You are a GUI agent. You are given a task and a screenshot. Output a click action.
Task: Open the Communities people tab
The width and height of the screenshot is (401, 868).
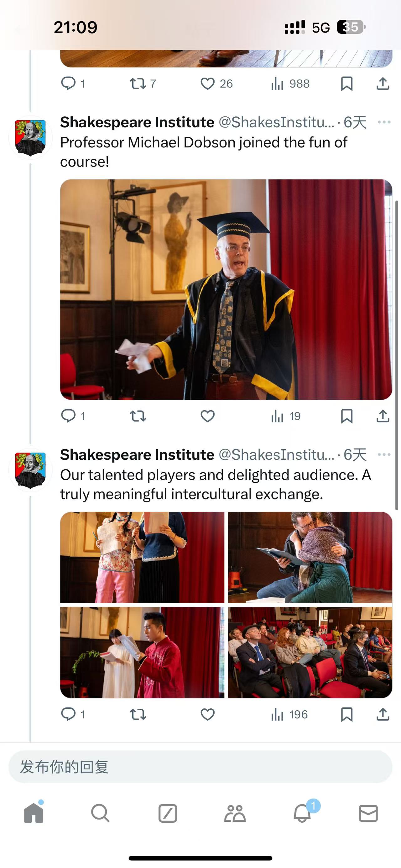[235, 813]
